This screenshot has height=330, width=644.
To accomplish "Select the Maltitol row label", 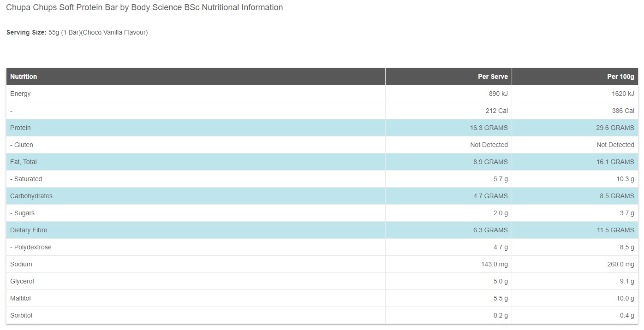I will [20, 298].
